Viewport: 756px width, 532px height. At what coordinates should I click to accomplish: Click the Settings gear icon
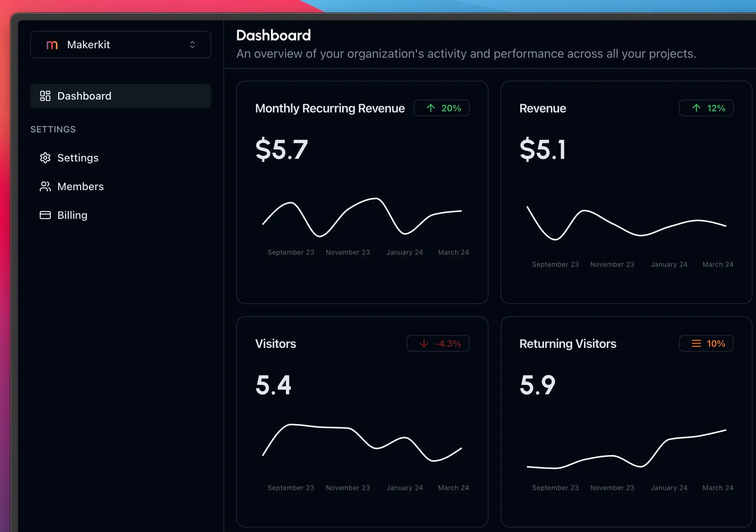pyautogui.click(x=45, y=157)
